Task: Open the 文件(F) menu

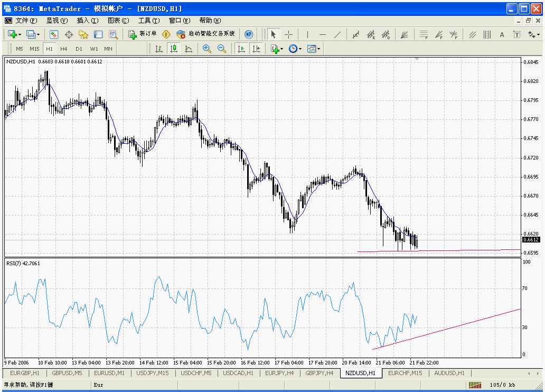Action: 26,21
